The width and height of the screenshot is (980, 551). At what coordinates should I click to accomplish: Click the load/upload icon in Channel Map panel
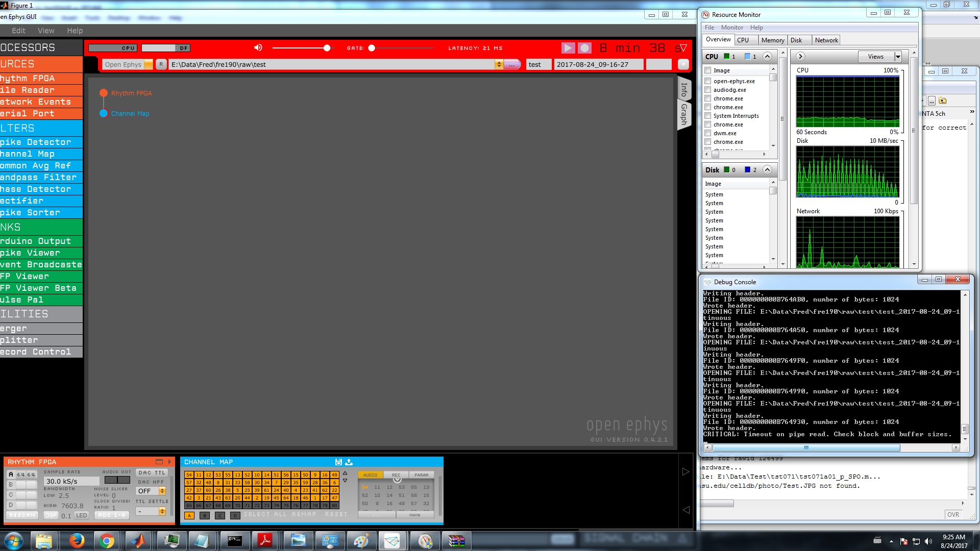[349, 462]
